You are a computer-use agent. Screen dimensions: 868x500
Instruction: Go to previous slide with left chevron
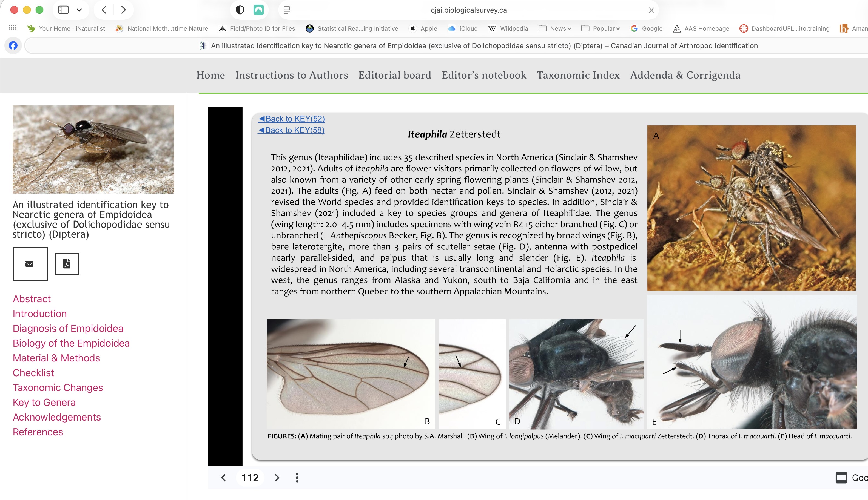[224, 478]
